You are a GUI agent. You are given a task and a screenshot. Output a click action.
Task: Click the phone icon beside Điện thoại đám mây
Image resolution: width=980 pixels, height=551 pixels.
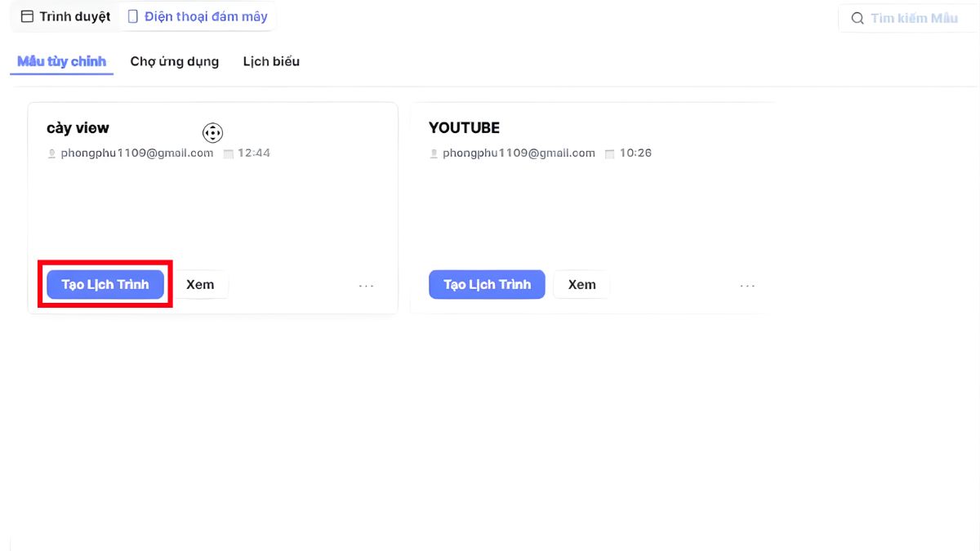tap(131, 16)
